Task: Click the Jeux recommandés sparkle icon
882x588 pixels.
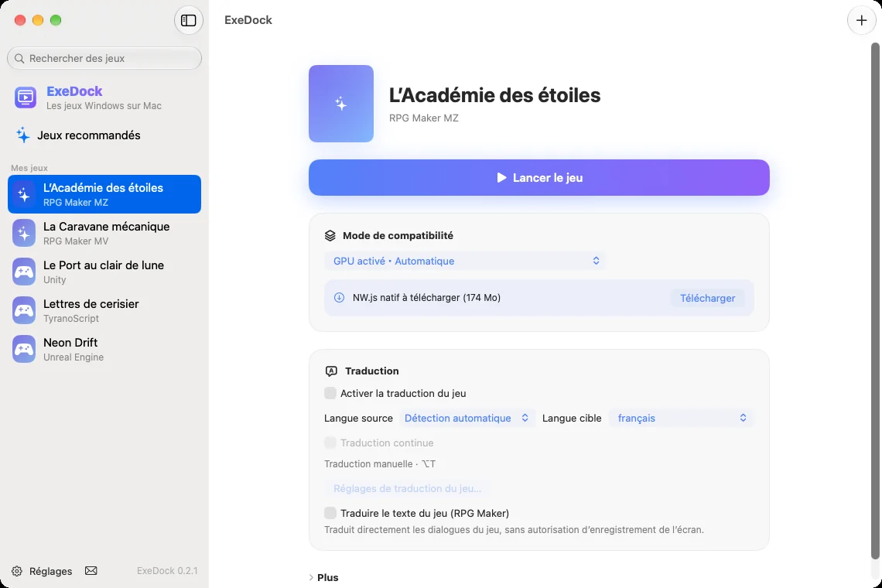Action: pyautogui.click(x=22, y=135)
